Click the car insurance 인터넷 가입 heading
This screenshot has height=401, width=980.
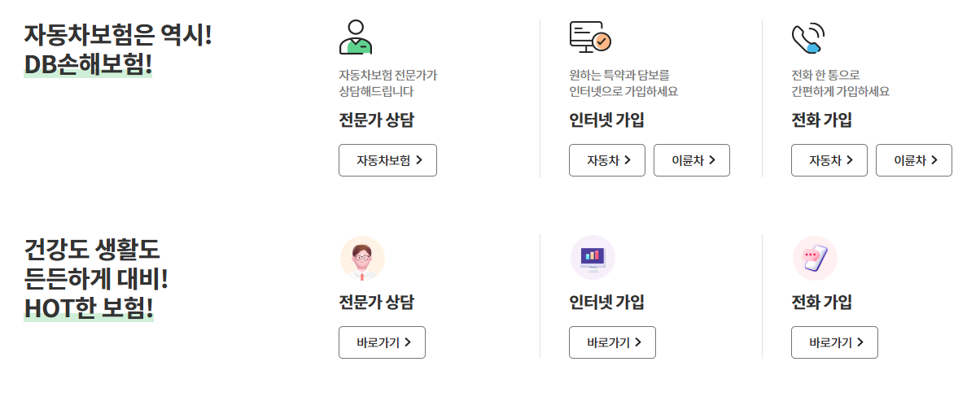coord(606,120)
